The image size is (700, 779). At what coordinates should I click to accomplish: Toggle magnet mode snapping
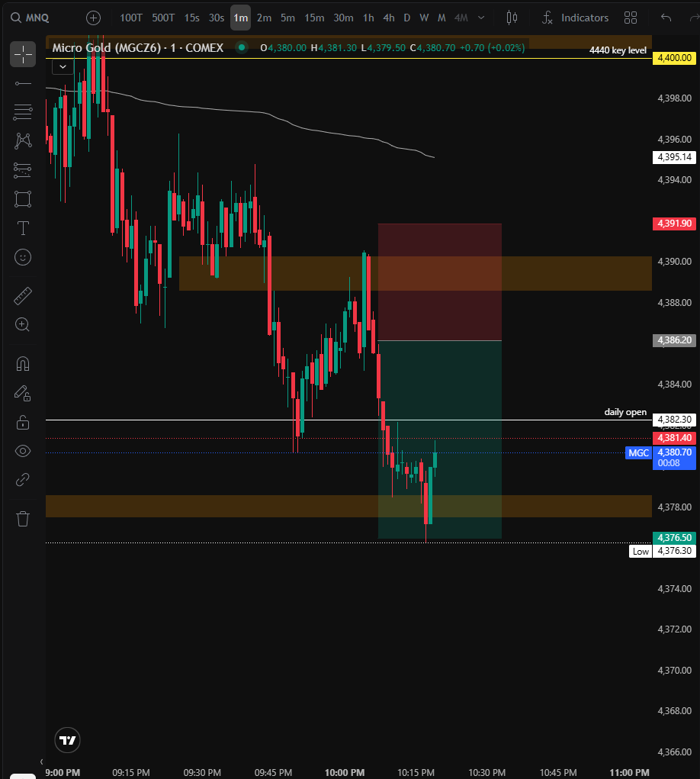pyautogui.click(x=23, y=364)
